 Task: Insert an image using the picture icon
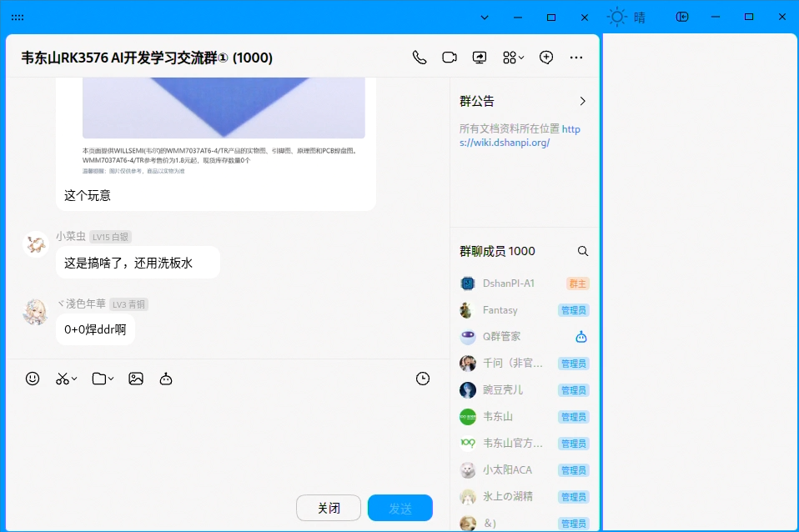(x=136, y=378)
